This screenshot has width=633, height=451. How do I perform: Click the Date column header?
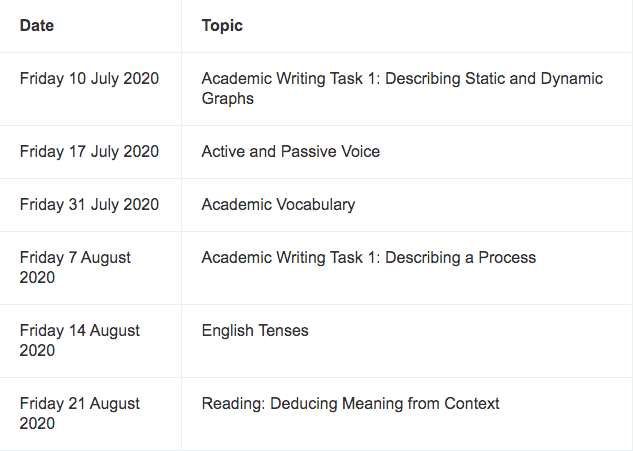pos(37,25)
